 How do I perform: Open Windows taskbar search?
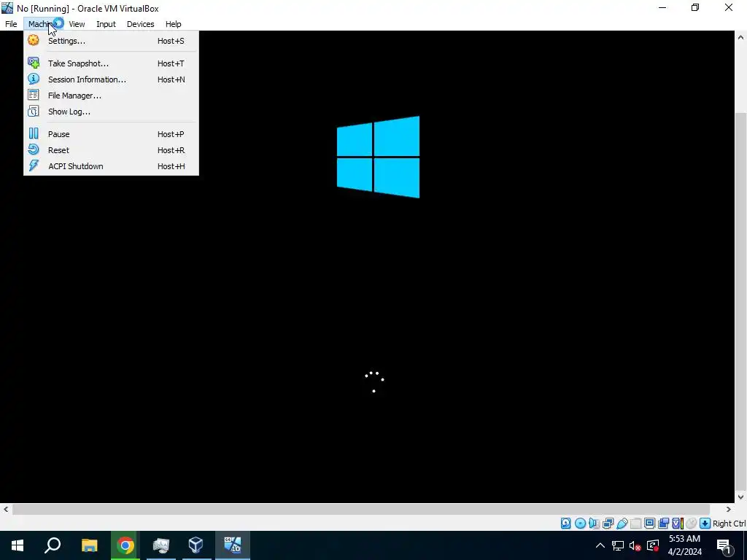point(53,545)
